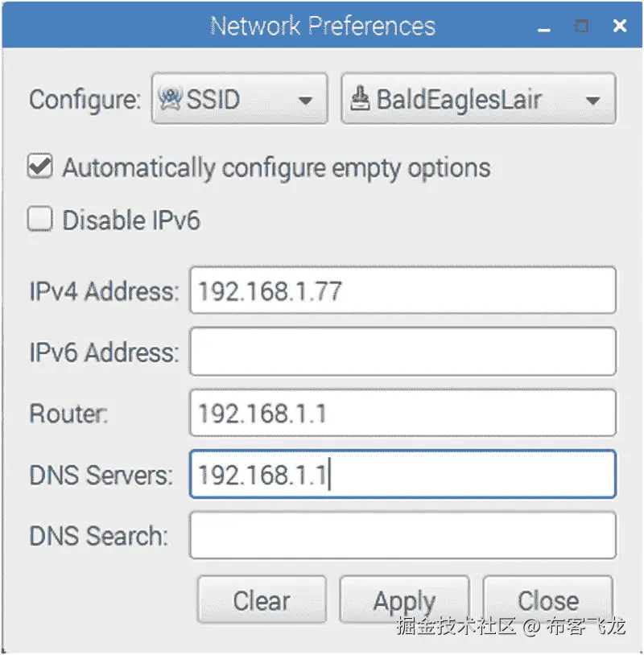
Task: Maximize the Network Preferences window
Action: point(581,27)
